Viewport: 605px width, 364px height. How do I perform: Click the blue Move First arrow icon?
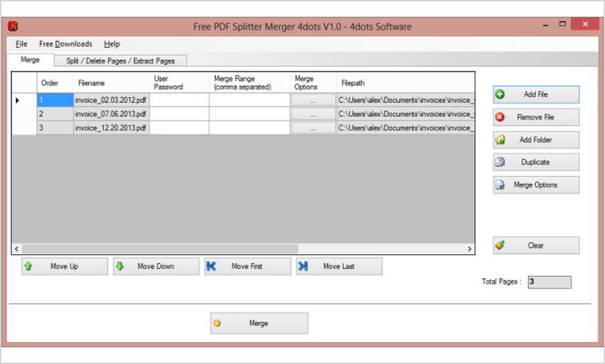tap(211, 266)
